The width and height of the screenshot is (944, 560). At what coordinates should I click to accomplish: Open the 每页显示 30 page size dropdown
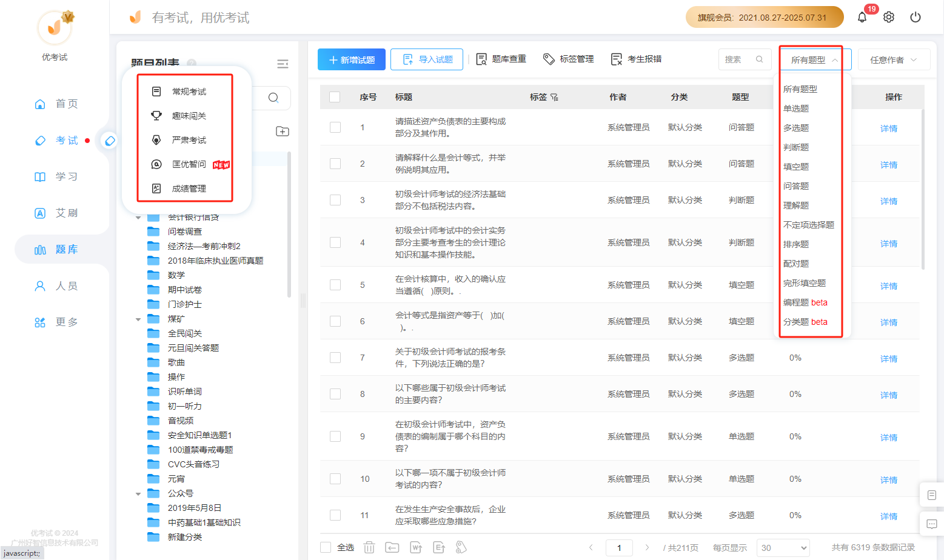783,548
